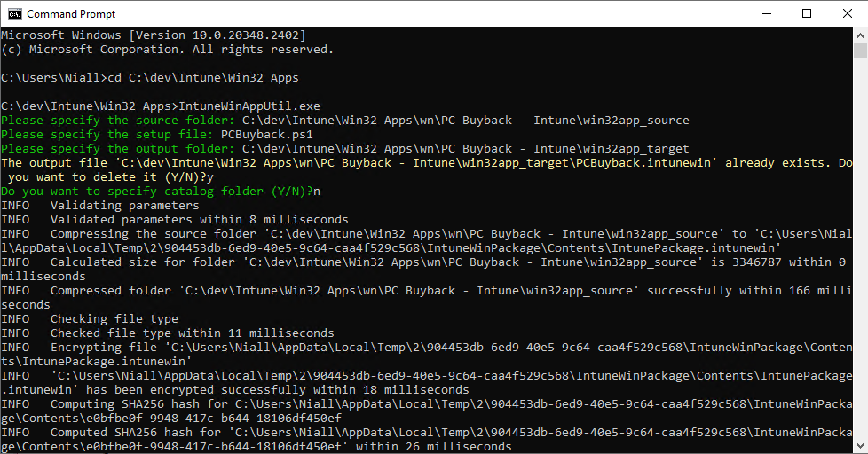Image resolution: width=868 pixels, height=454 pixels.
Task: Minimize the Command Prompt window
Action: 767,14
